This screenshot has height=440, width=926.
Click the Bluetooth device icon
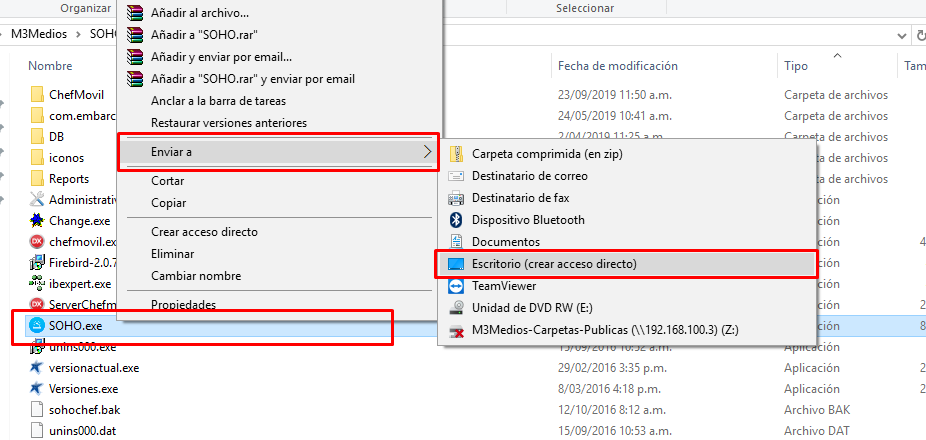[457, 220]
